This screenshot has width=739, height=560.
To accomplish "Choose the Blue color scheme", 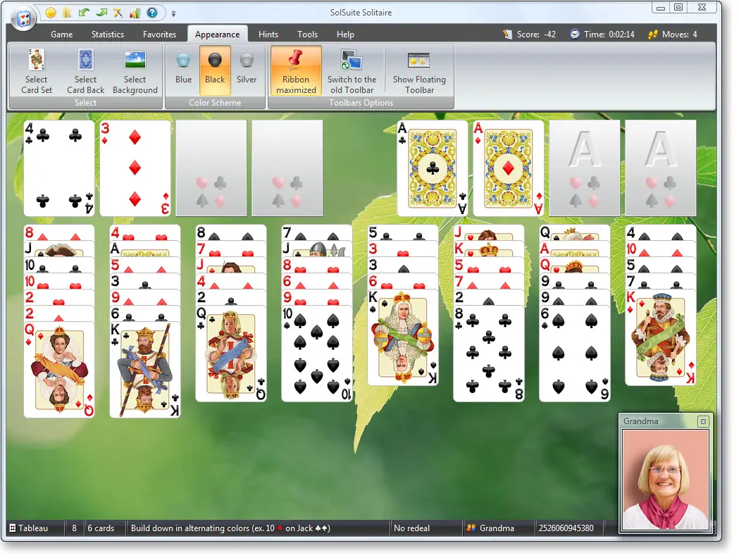I will [x=183, y=71].
